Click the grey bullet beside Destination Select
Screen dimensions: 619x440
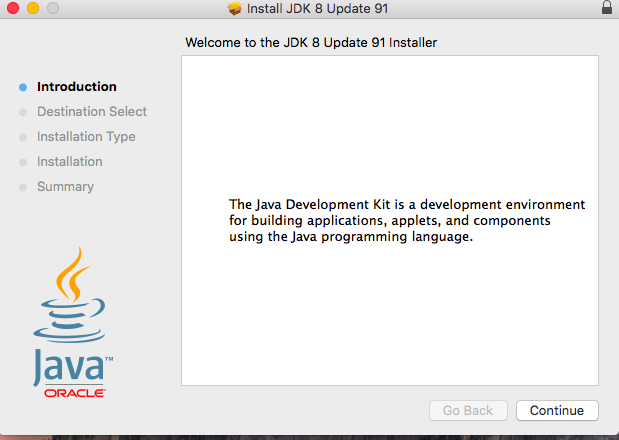click(23, 112)
